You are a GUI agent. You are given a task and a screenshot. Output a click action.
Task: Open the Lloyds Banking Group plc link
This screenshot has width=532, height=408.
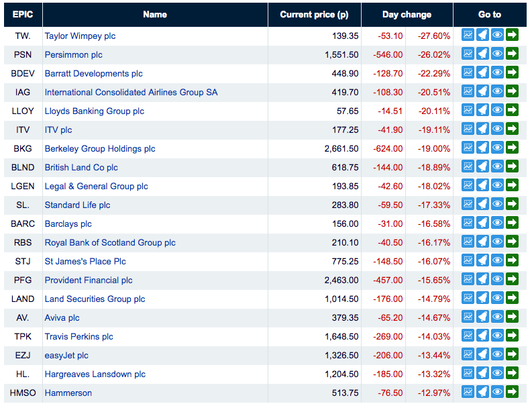tap(95, 111)
